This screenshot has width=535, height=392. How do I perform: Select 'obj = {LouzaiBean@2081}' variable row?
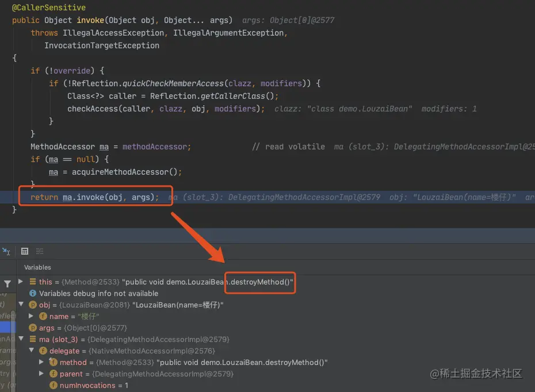276,305
